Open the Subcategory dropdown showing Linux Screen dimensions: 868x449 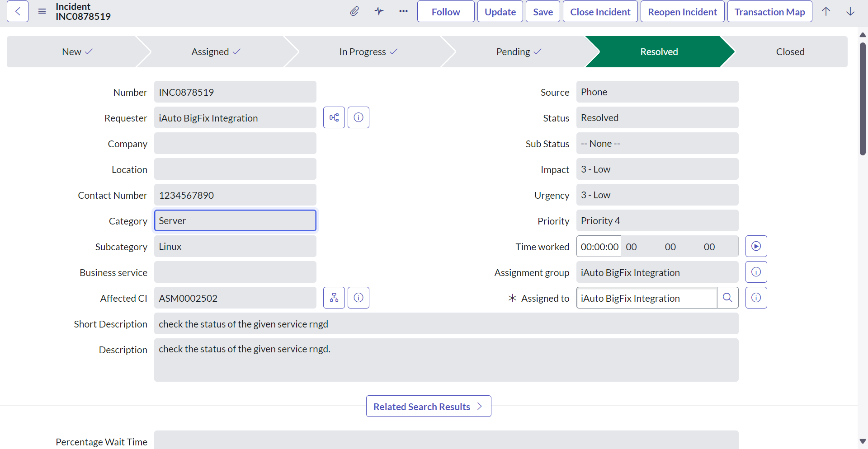[x=235, y=246]
